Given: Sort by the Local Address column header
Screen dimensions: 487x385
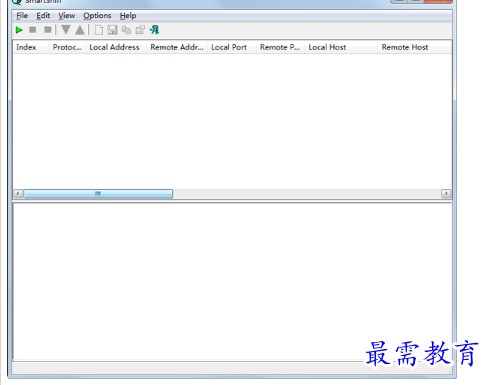Looking at the screenshot, I should click(x=116, y=47).
